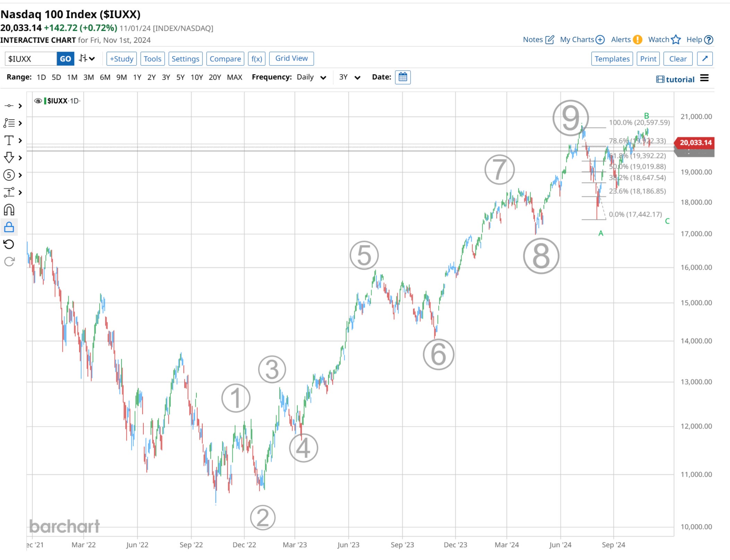This screenshot has width=730, height=560.
Task: Toggle $IUXX series visibility eye
Action: [x=38, y=101]
